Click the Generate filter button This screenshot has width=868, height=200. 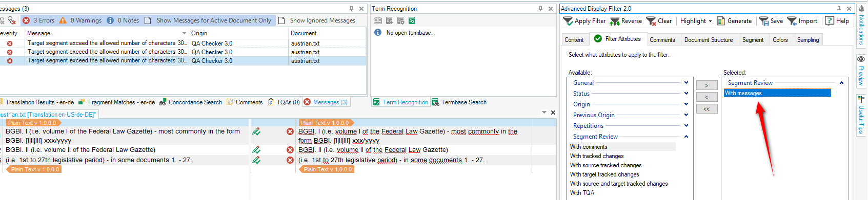(x=734, y=21)
